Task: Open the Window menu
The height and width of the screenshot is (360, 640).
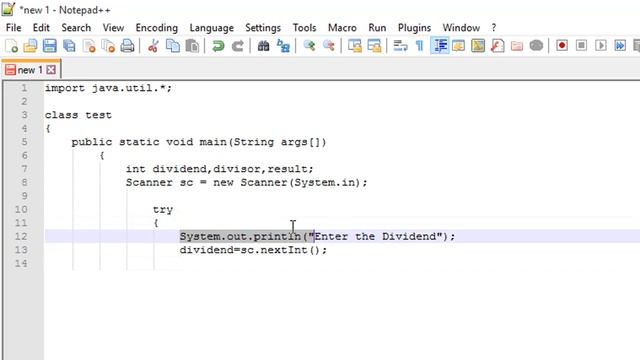Action: pyautogui.click(x=461, y=28)
